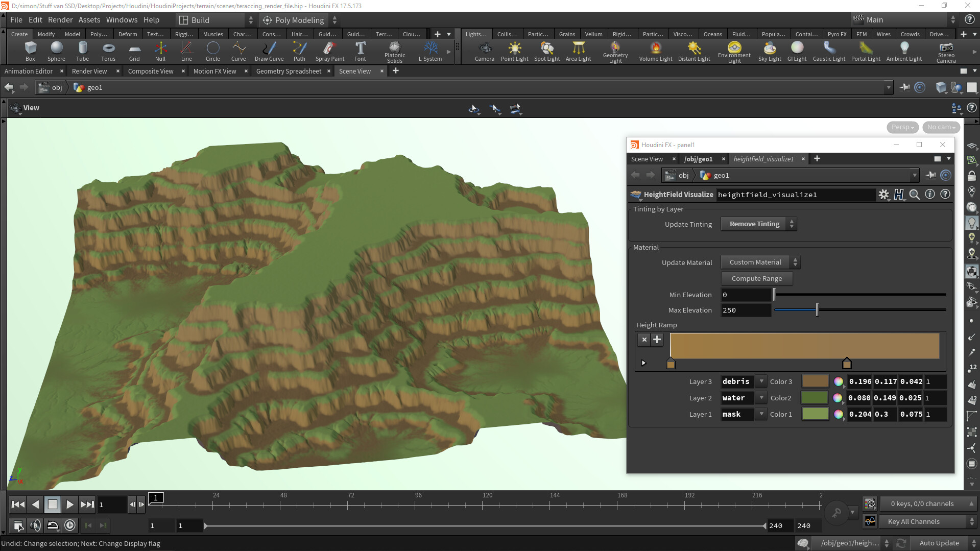The image size is (980, 551).
Task: Select the Sphere tool on the Create shelf
Action: click(x=56, y=51)
